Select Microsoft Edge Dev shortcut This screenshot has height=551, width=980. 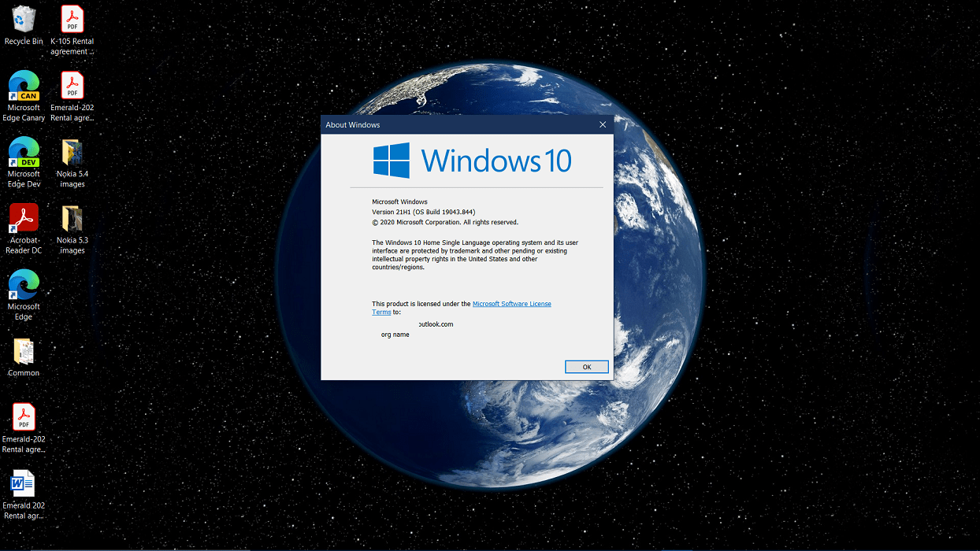point(24,162)
